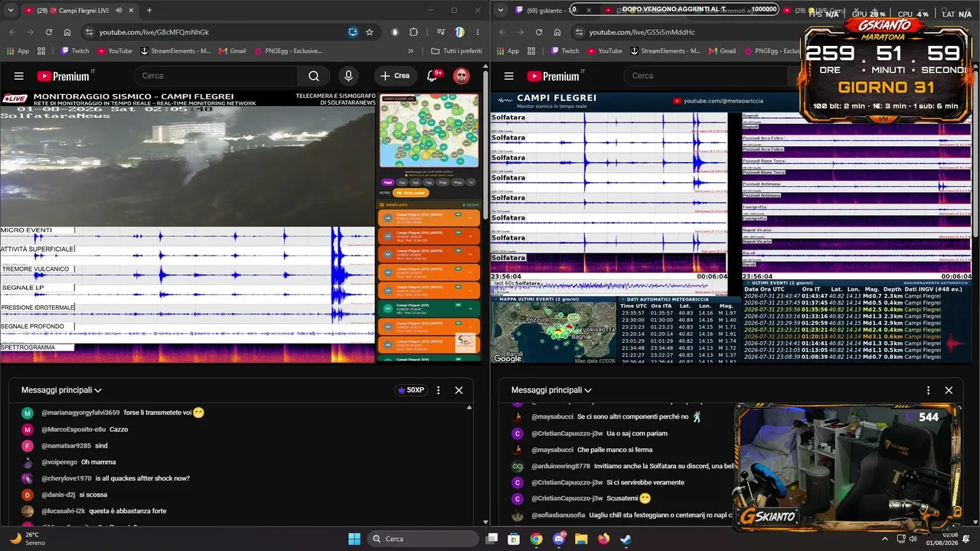Open Chrome profile icon in left browser
The height and width of the screenshot is (551, 980).
pyautogui.click(x=459, y=32)
